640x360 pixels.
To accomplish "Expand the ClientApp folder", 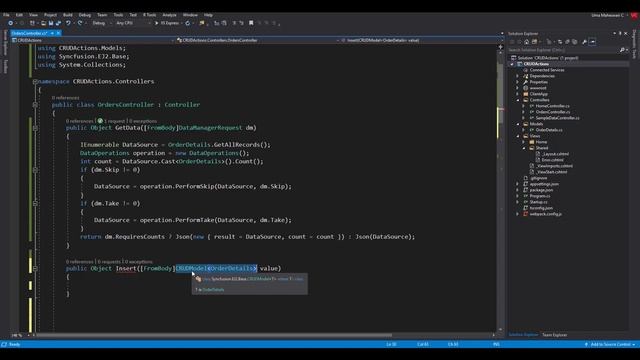I will tap(518, 94).
